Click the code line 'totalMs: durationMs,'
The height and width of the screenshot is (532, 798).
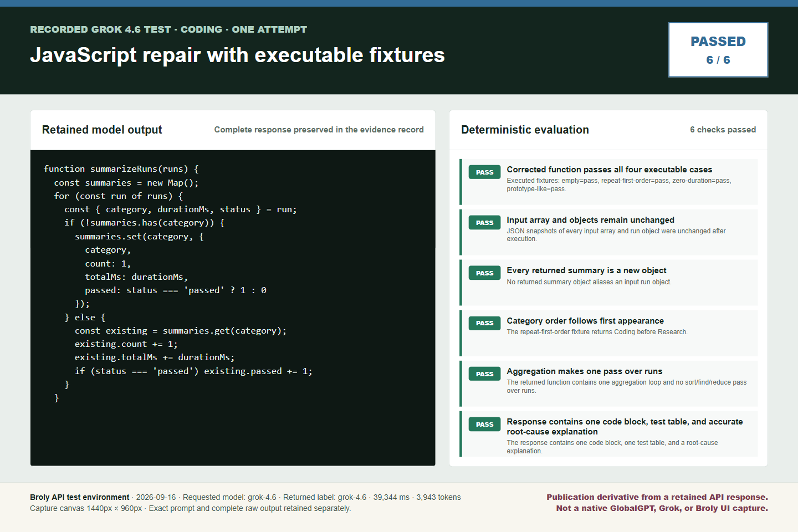point(136,277)
